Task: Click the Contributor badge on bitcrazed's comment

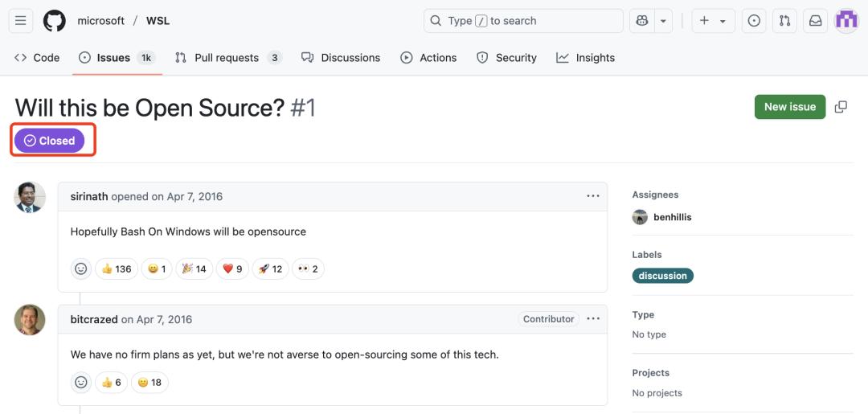Action: coord(549,319)
